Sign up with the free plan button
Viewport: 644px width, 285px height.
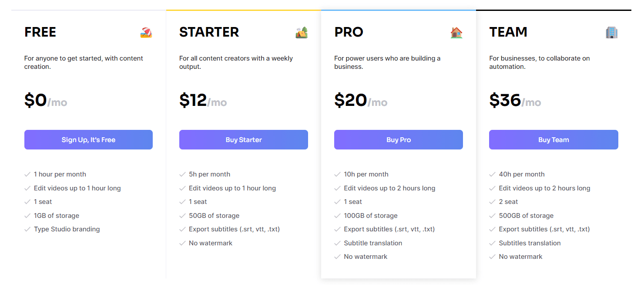[88, 139]
